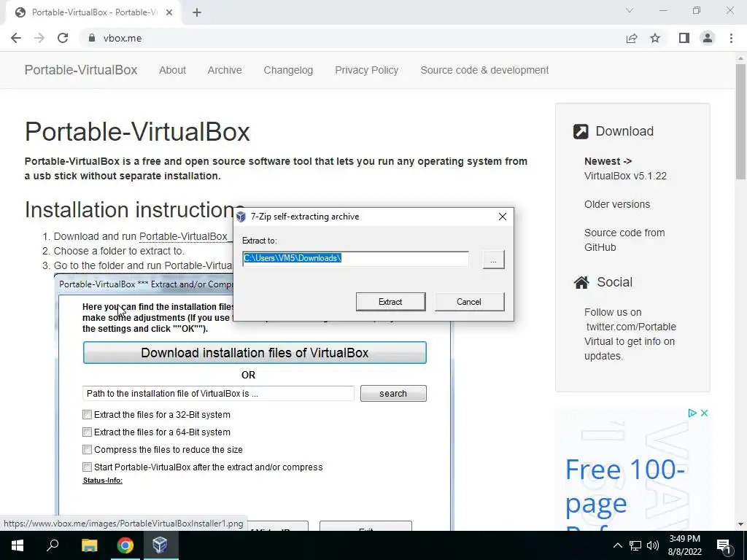
Task: Open the Chrome side panel icon
Action: tap(684, 38)
